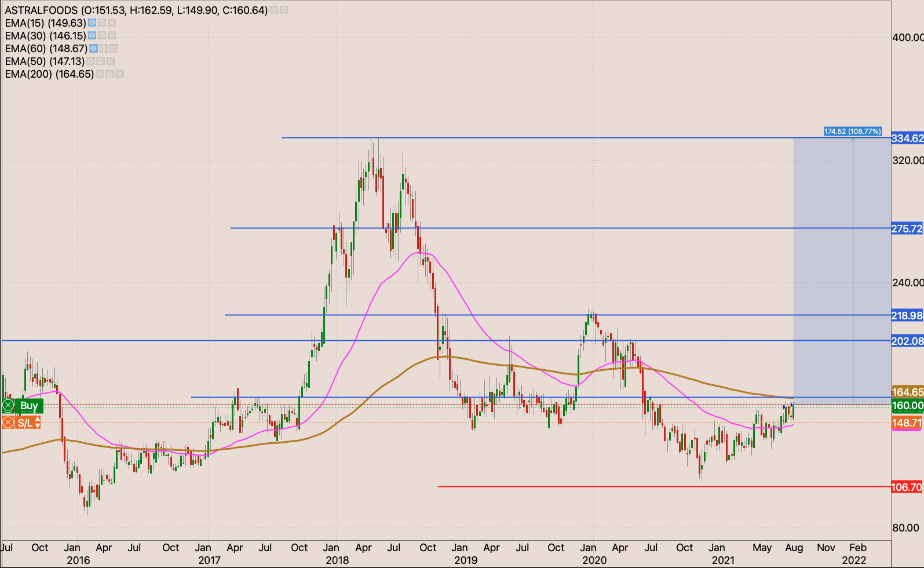Screen dimensions: 924x568
Task: Remove the EMA(30) indicator with X icon
Action: [112, 36]
